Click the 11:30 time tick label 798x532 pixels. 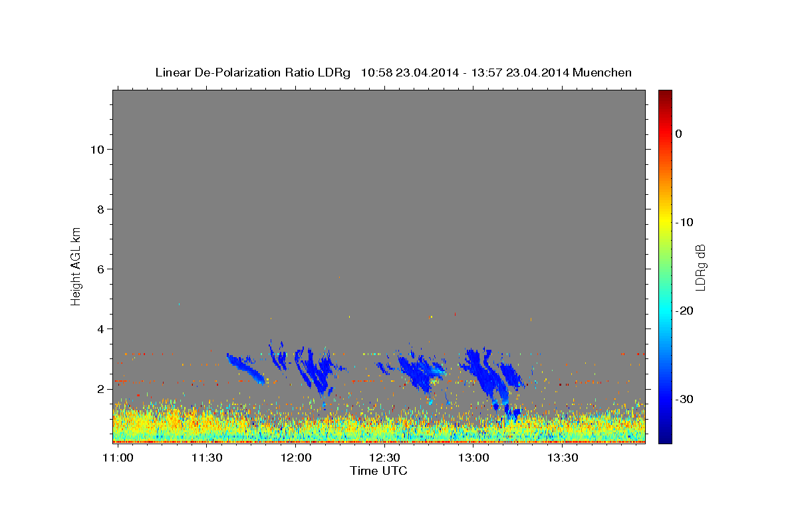(x=207, y=458)
